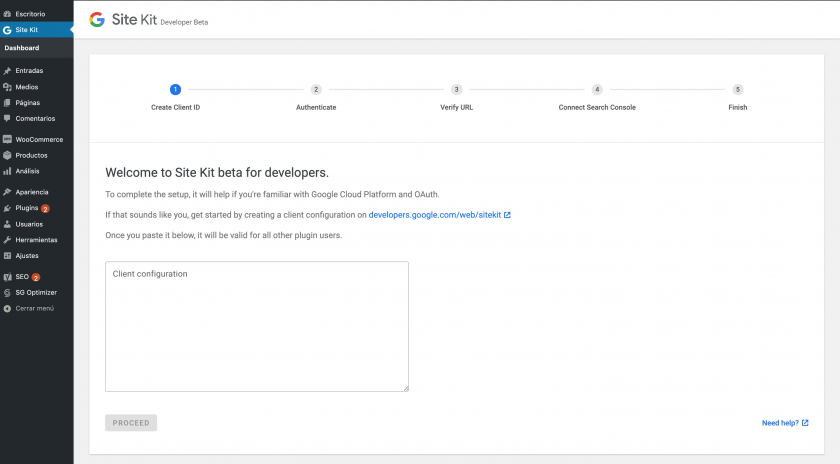Open the Site Kit menu item
The image size is (840, 464).
[x=27, y=30]
